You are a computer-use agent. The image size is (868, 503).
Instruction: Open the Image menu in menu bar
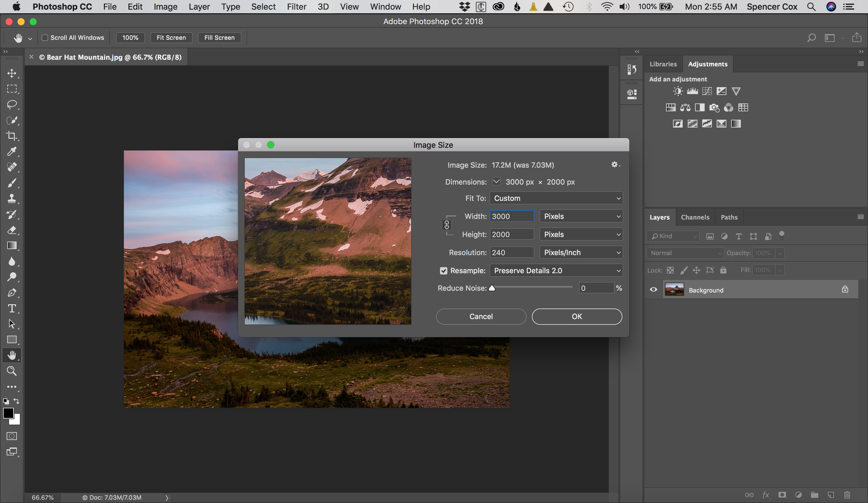click(x=165, y=7)
